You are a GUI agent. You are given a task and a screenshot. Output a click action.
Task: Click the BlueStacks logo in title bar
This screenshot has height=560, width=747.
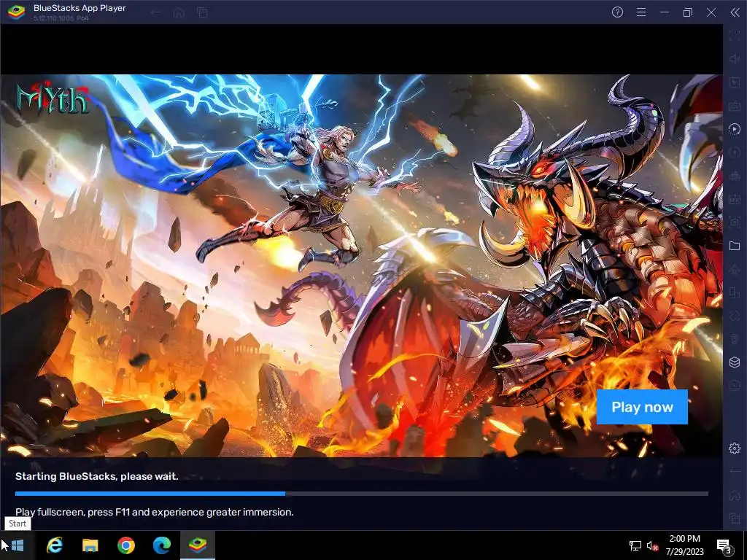tap(16, 12)
